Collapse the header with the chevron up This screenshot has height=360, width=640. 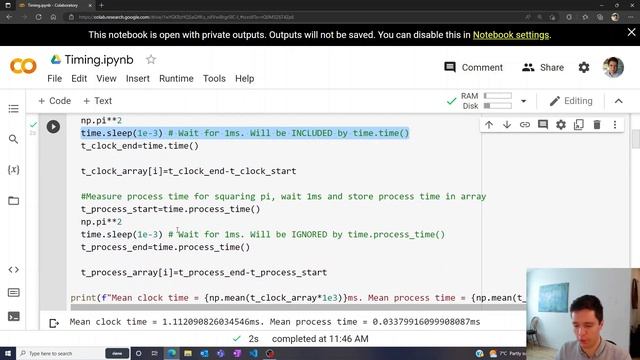pyautogui.click(x=619, y=101)
